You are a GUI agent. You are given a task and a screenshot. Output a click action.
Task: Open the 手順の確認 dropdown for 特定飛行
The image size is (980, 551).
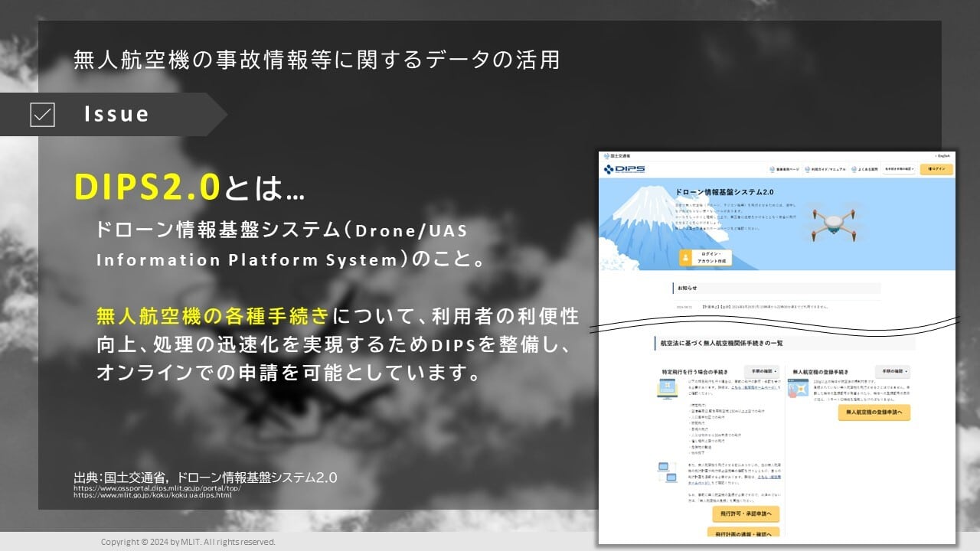pos(760,371)
